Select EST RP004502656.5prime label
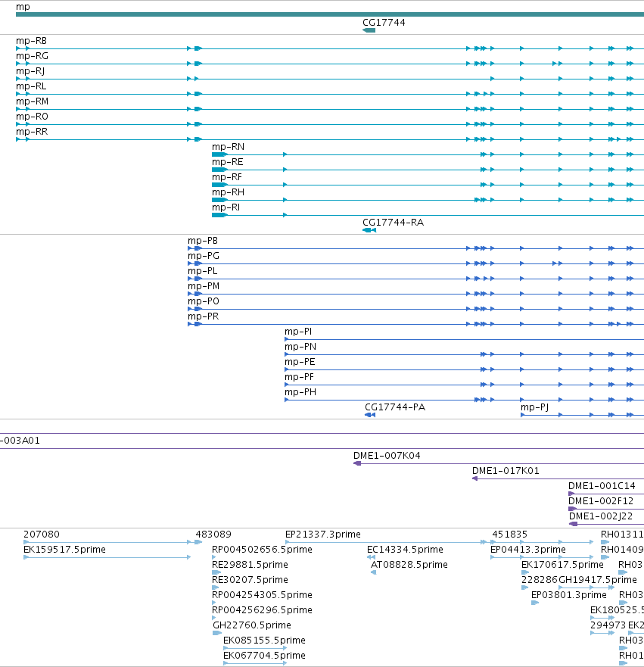The height and width of the screenshot is (667, 644). point(263,550)
